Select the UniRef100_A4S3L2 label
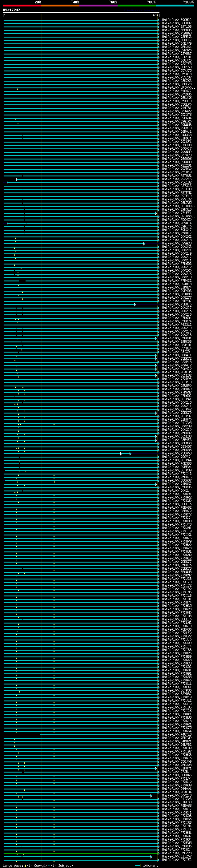Viewport: 197px width, 868px height. coord(177,325)
